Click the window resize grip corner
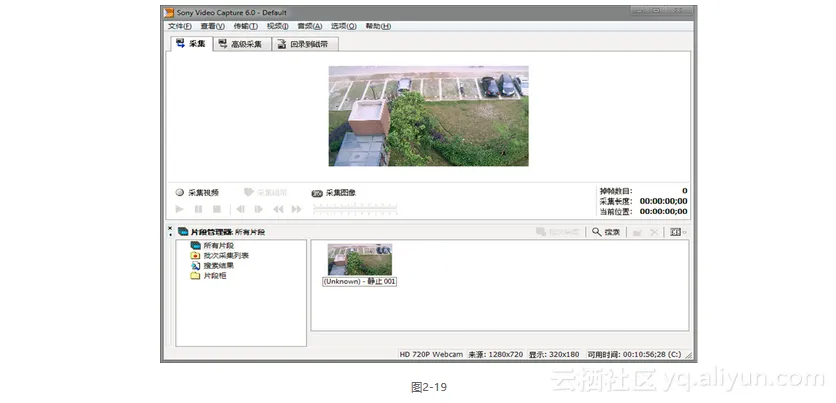Image resolution: width=836 pixels, height=403 pixels. point(688,355)
